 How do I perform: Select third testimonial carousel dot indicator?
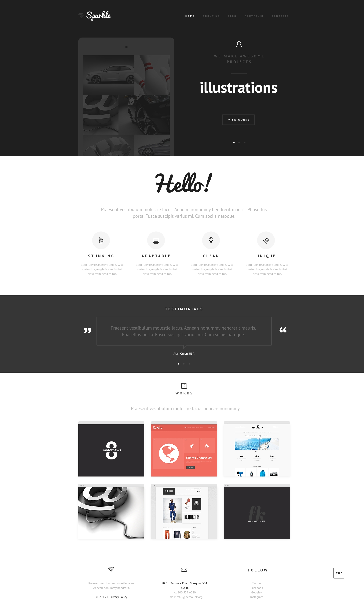(188, 364)
